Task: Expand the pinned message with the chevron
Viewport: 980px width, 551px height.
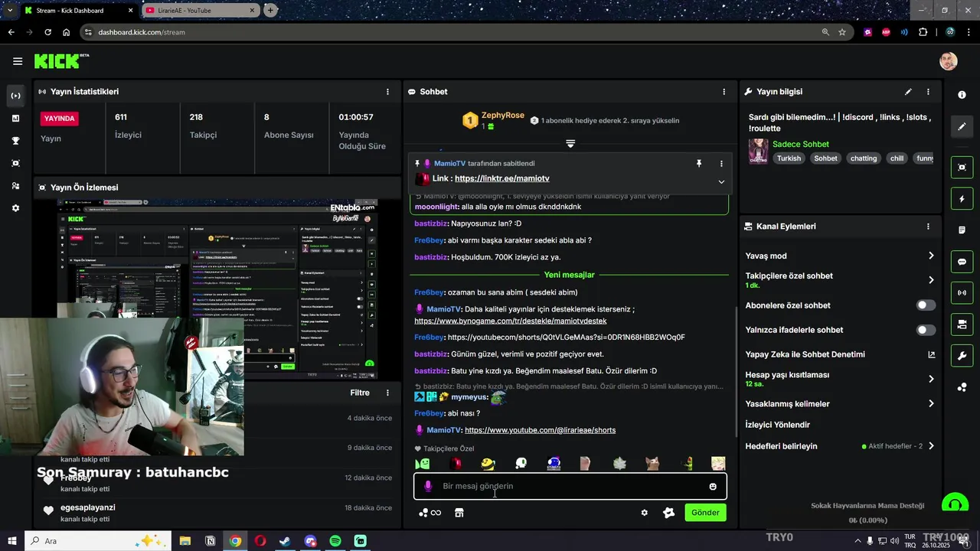Action: pyautogui.click(x=720, y=181)
